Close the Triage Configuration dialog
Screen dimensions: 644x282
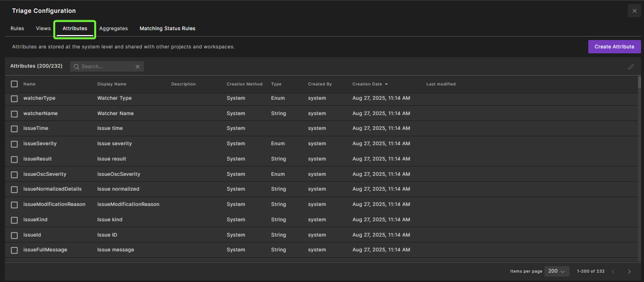click(634, 11)
